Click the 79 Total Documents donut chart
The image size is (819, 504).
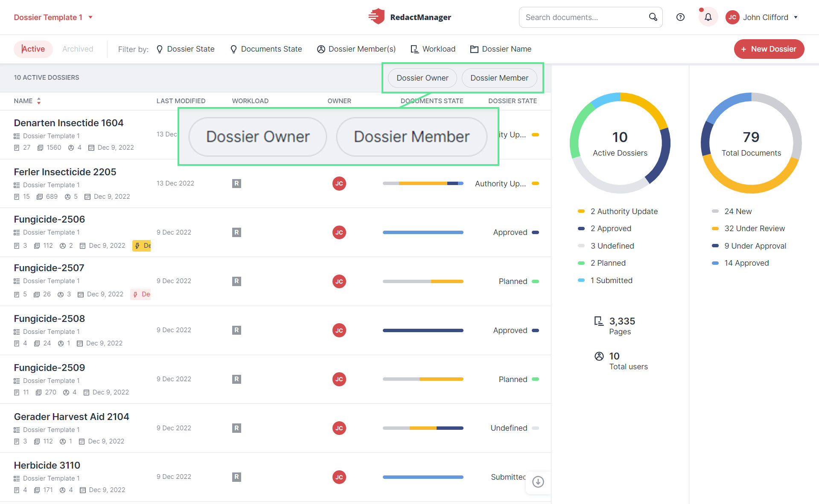751,143
